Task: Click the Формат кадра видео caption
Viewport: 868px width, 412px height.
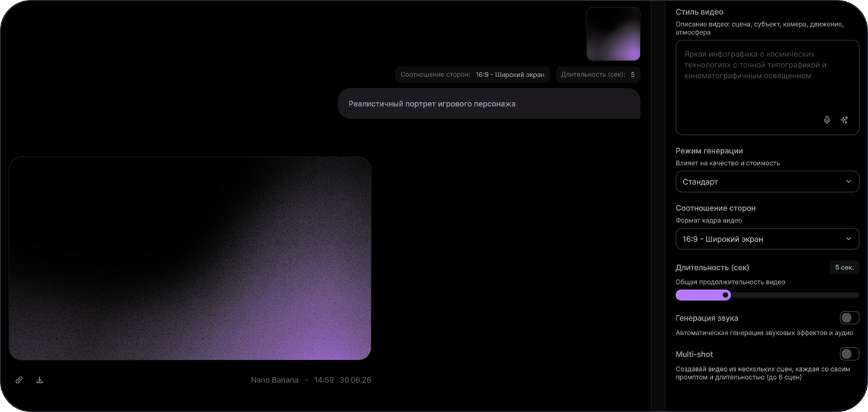Action: (709, 221)
